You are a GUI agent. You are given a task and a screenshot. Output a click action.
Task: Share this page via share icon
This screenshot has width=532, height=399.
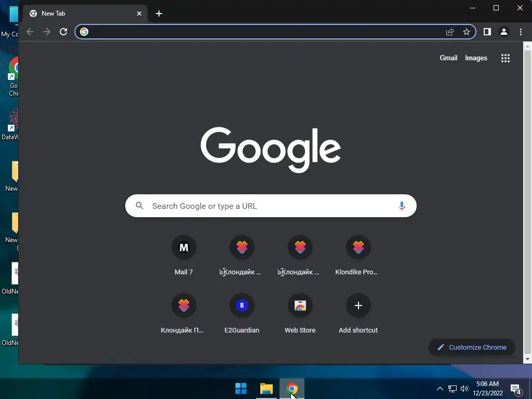click(x=450, y=32)
